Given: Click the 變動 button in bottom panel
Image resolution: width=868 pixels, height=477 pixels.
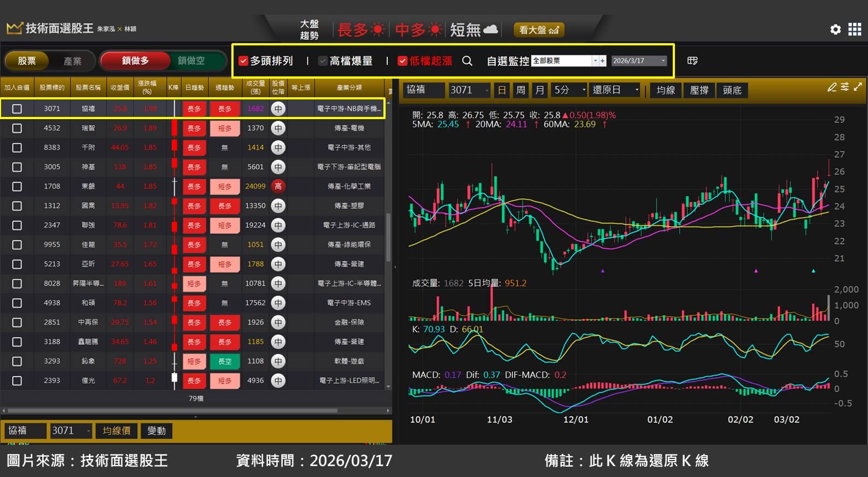Looking at the screenshot, I should (156, 431).
